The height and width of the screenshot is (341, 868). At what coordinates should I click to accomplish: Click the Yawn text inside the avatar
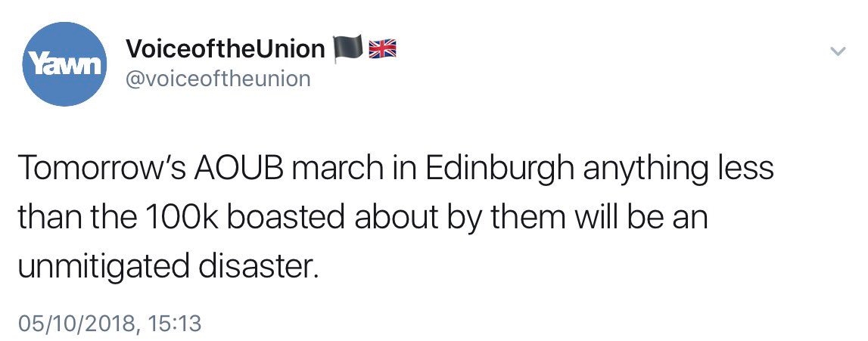click(x=64, y=64)
